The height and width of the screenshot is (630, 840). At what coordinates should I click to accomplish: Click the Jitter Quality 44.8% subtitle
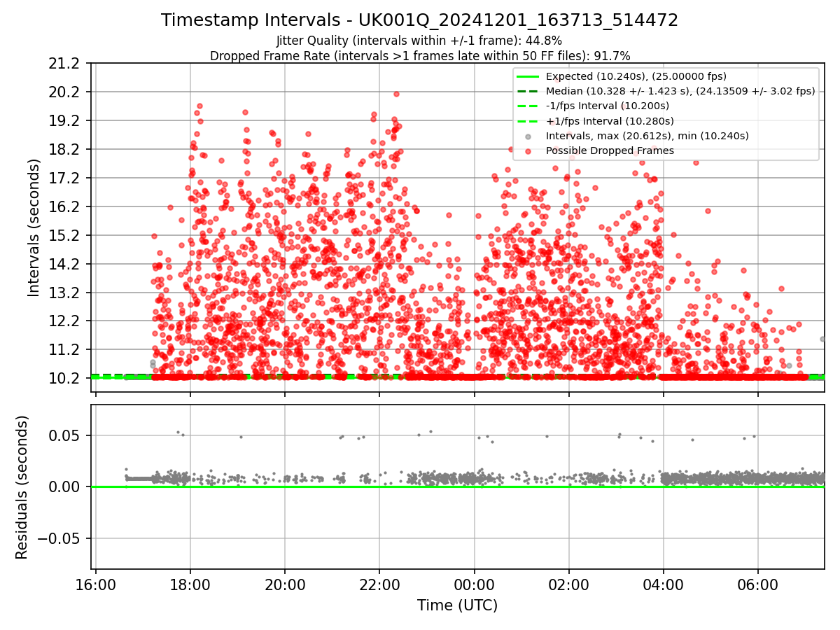pyautogui.click(x=419, y=41)
